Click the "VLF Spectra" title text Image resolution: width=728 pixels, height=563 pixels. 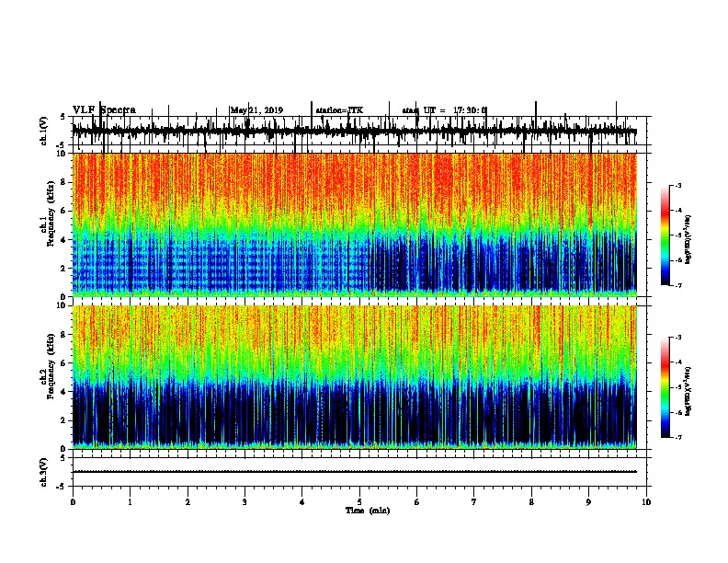pyautogui.click(x=104, y=110)
